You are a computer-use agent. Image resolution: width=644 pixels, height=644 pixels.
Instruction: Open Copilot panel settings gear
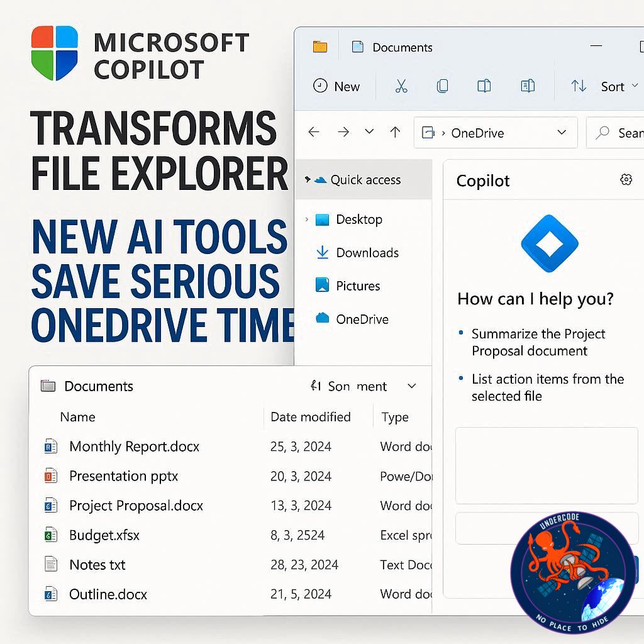point(626,179)
